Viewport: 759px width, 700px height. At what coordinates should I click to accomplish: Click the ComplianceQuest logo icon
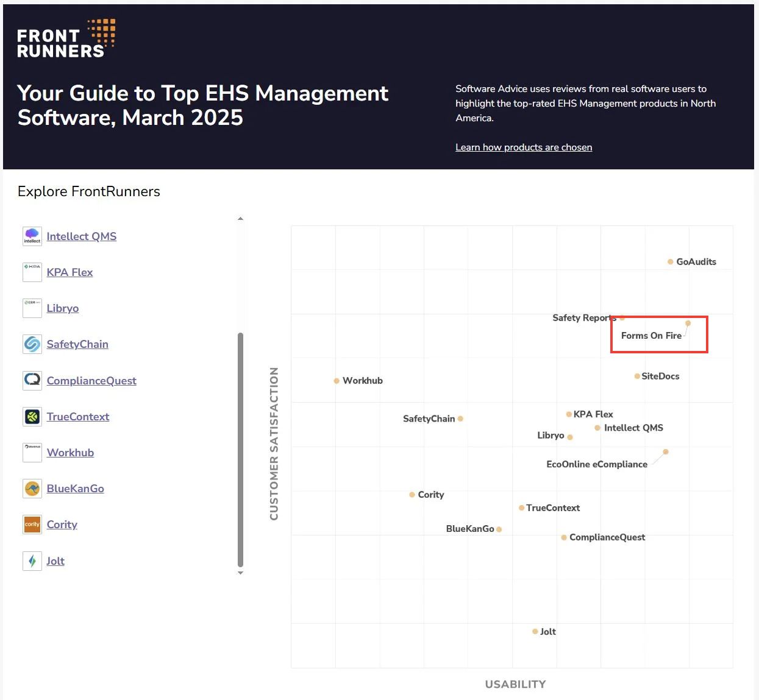pyautogui.click(x=32, y=381)
